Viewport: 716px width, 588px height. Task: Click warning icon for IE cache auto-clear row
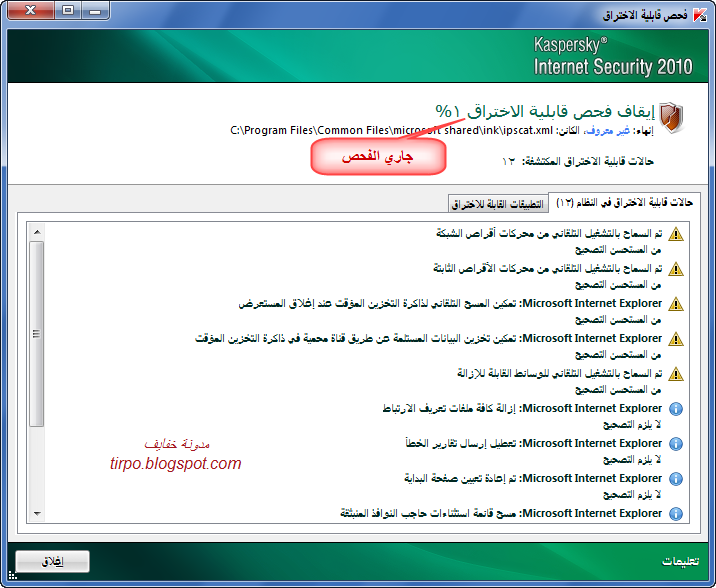pyautogui.click(x=676, y=304)
